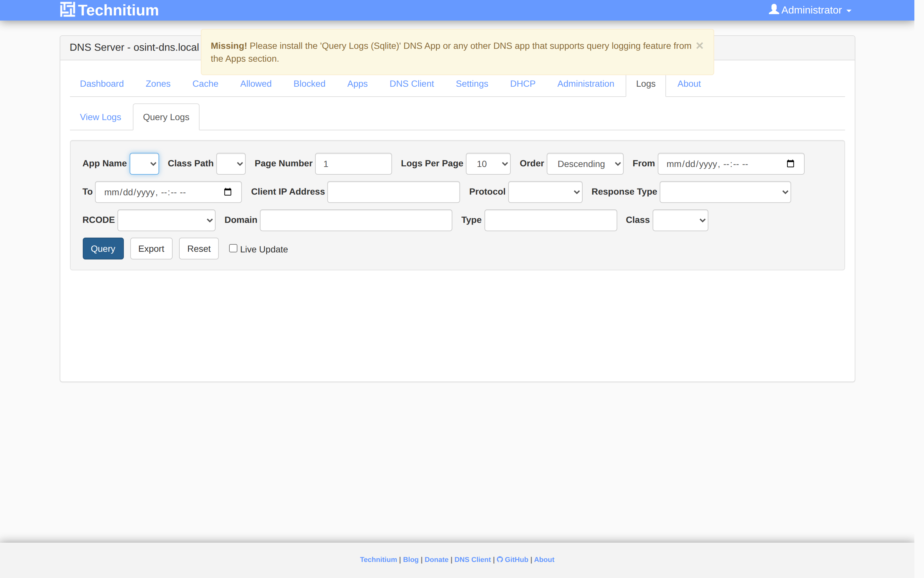Expand the Class Path dropdown
This screenshot has width=924, height=578.
(231, 164)
